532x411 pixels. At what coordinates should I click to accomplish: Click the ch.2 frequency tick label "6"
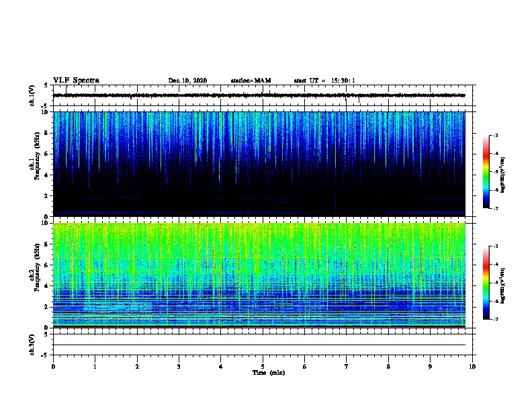pyautogui.click(x=46, y=265)
